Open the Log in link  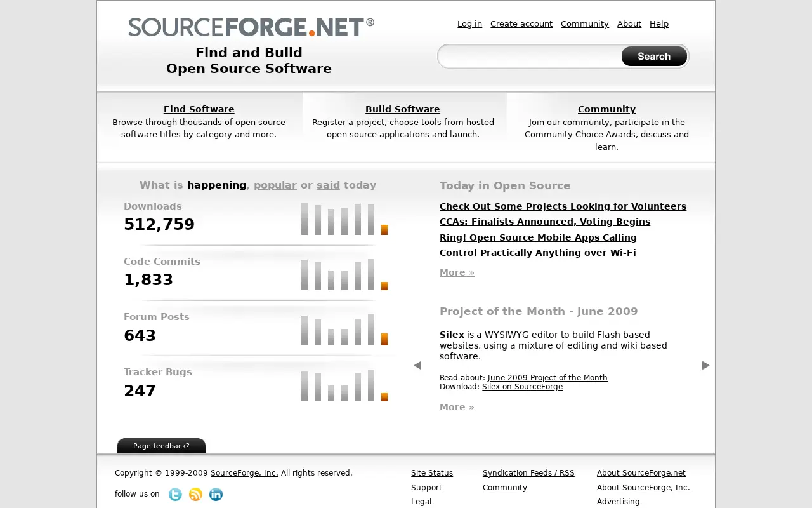[469, 24]
